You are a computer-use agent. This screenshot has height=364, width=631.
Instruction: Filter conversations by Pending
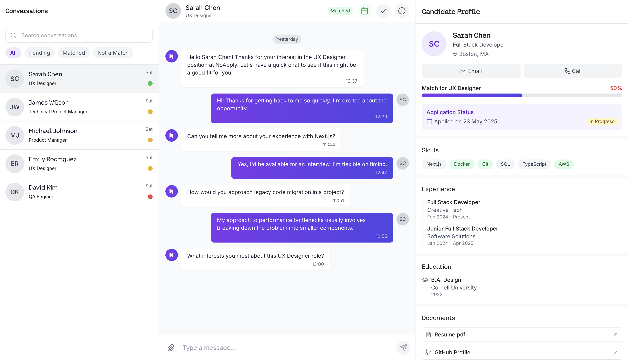[x=40, y=53]
